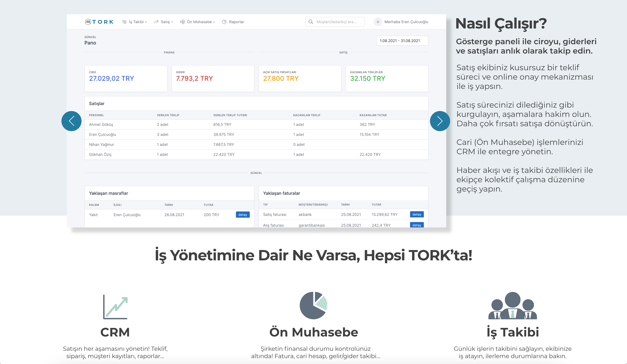The height and width of the screenshot is (364, 627).
Task: Click the CRM growth chart icon
Action: pyautogui.click(x=115, y=307)
